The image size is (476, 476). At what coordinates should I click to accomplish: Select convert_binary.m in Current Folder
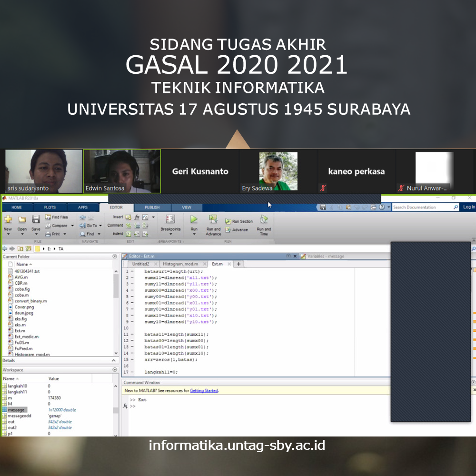coord(30,301)
